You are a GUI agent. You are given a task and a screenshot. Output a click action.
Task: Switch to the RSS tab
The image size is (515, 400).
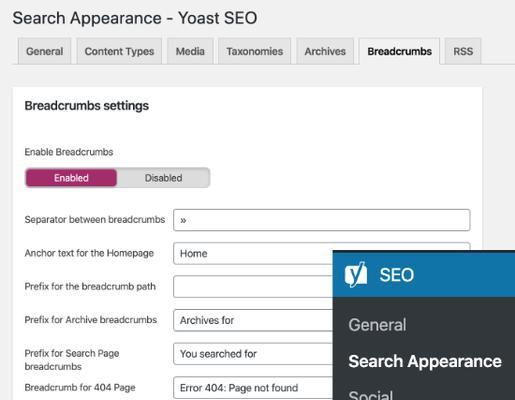point(463,51)
